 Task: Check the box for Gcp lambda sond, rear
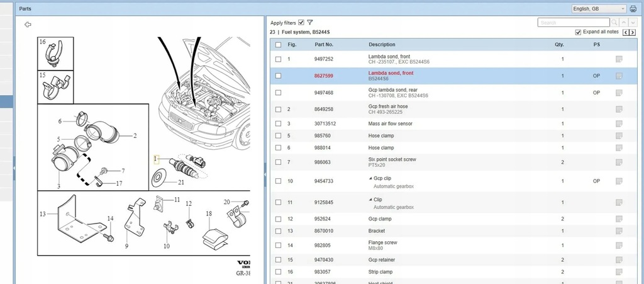pyautogui.click(x=279, y=93)
